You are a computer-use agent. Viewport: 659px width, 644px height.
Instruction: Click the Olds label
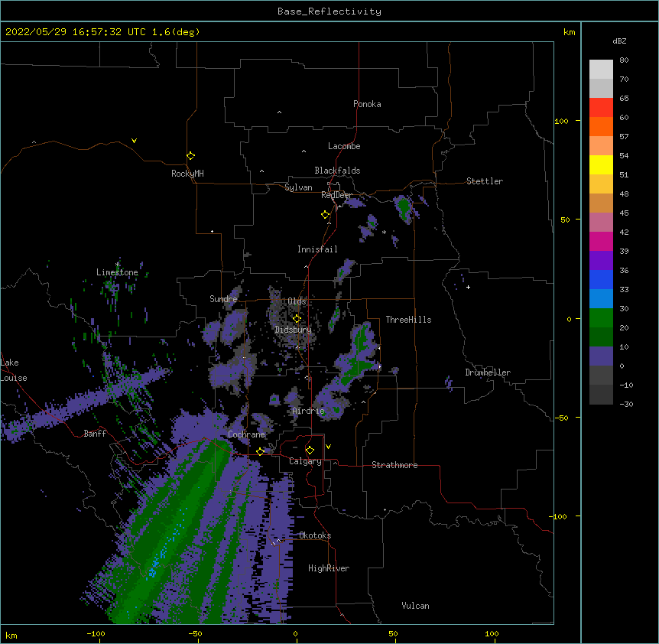[297, 301]
